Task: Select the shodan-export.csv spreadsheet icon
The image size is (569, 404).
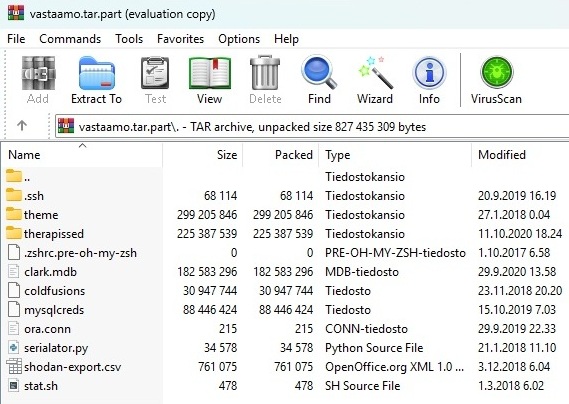Action: [x=14, y=367]
